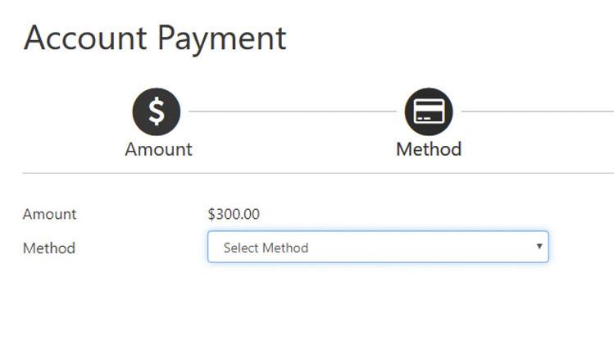
Task: Click the dollar sign Amount step icon
Action: (157, 111)
